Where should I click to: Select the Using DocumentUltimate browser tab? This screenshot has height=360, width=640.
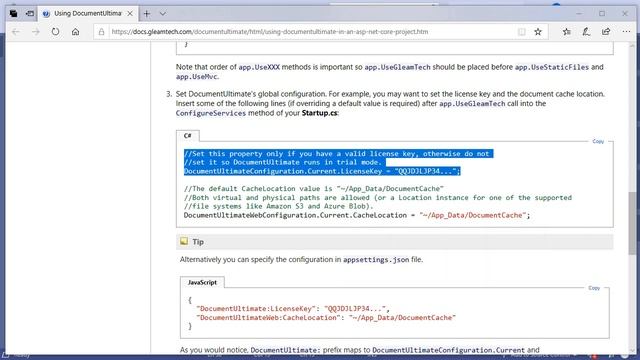(x=87, y=13)
